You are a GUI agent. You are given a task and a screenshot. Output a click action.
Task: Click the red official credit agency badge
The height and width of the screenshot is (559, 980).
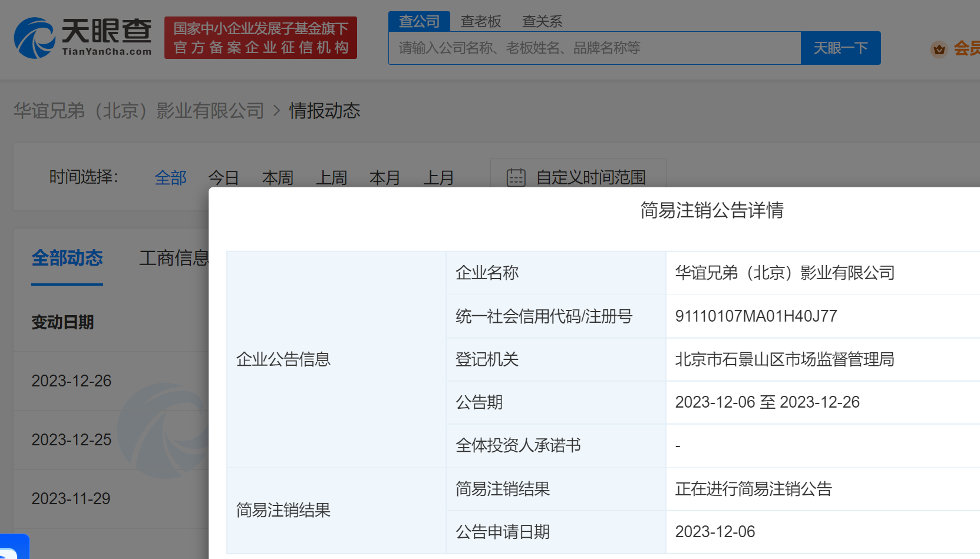tap(260, 38)
